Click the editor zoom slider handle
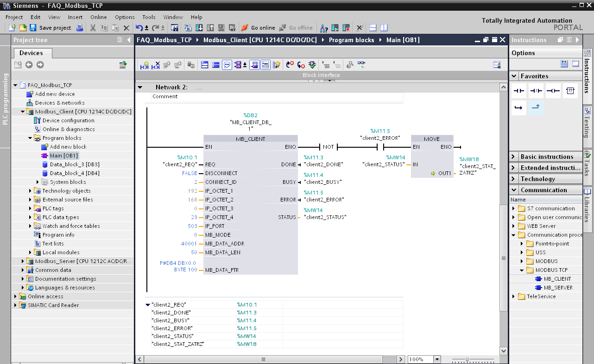The height and width of the screenshot is (364, 594). [x=467, y=359]
